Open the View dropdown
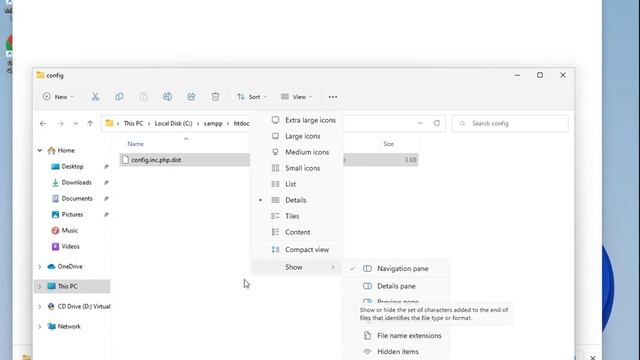640x360 pixels. [296, 97]
